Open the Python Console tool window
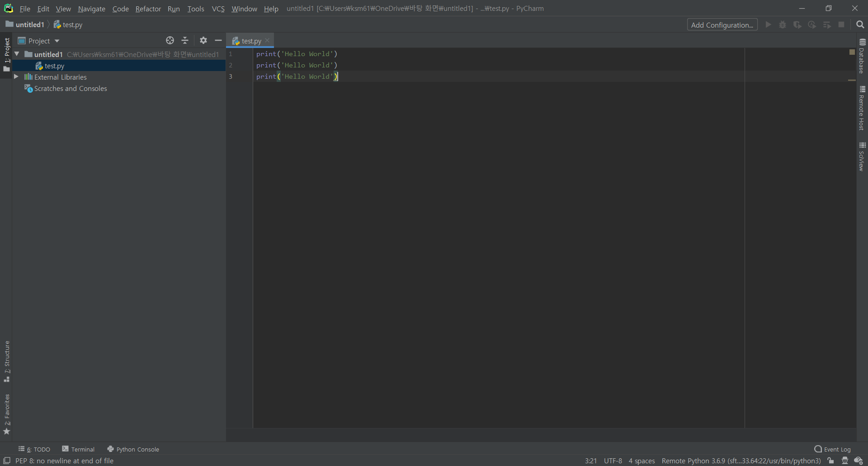The width and height of the screenshot is (868, 466). 133,449
